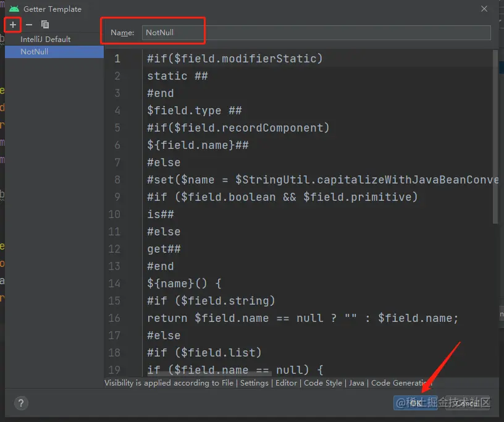The width and height of the screenshot is (504, 422).
Task: Place cursor on 'return $field.name == null' line
Action: (303, 318)
